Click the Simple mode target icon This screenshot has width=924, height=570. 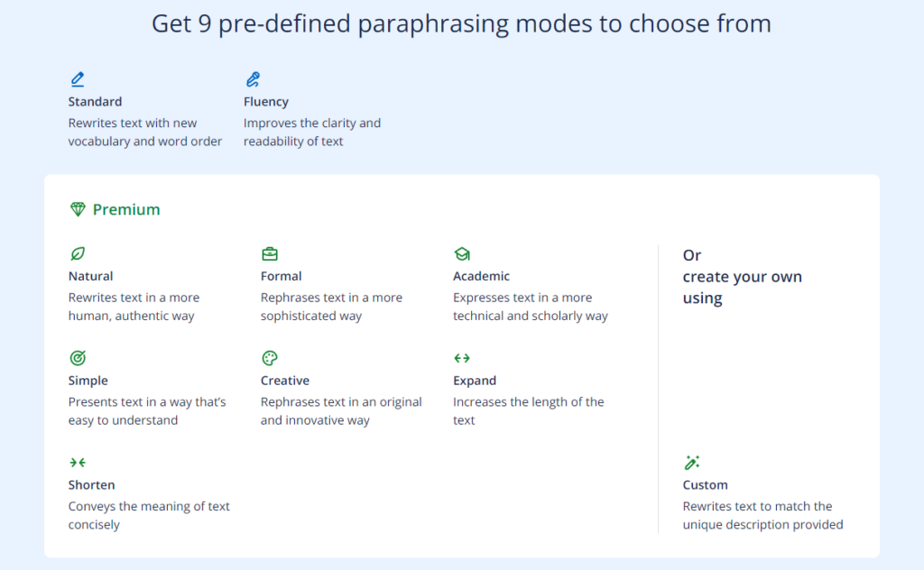(78, 358)
